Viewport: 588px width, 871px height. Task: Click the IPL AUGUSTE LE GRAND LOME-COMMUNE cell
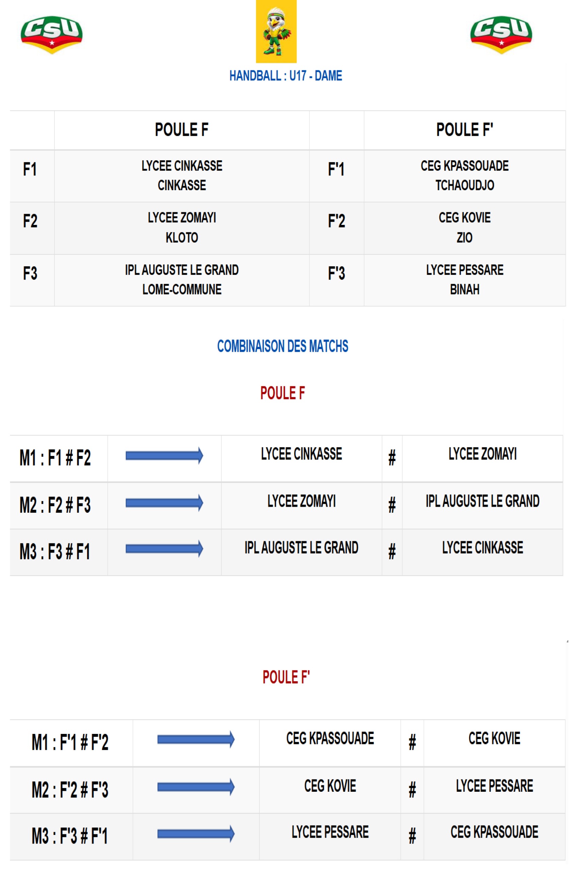click(x=182, y=280)
